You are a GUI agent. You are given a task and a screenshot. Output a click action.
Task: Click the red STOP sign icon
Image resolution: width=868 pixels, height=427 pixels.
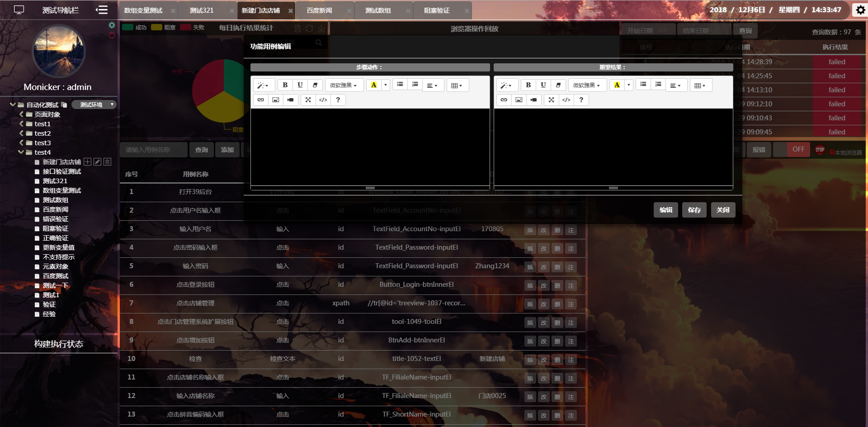point(820,150)
